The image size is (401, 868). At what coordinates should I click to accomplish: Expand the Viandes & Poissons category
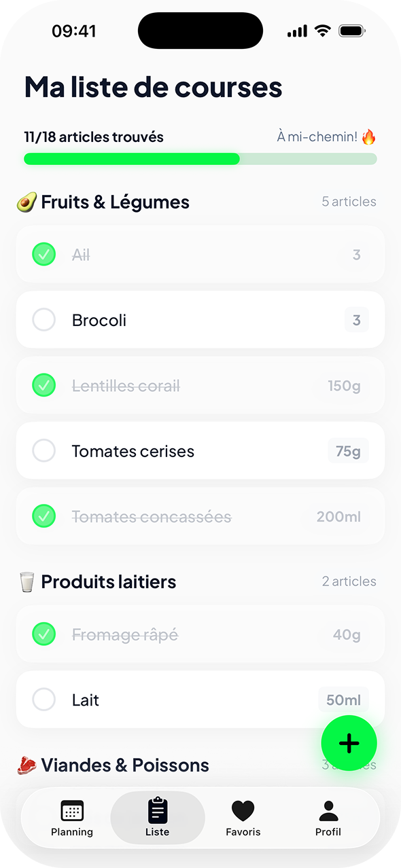coord(125,765)
